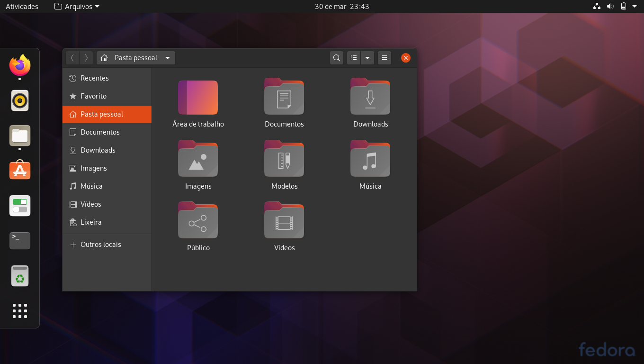Open the Área de trabalho folder
Screen dimensions: 644x364
click(198, 98)
